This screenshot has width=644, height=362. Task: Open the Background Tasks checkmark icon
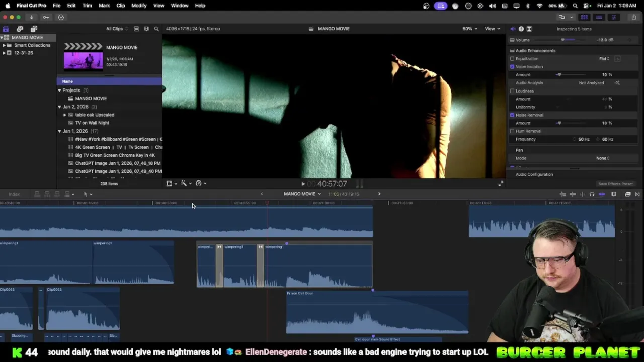[61, 17]
